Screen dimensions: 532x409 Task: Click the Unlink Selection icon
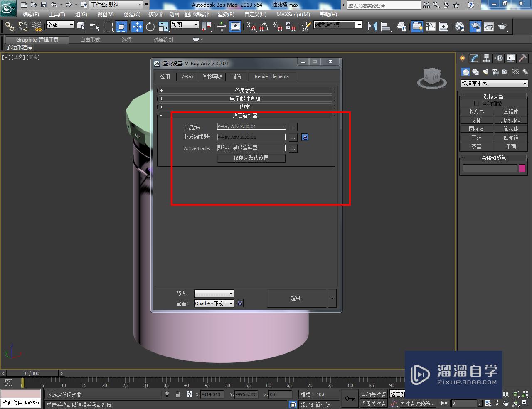coord(23,27)
